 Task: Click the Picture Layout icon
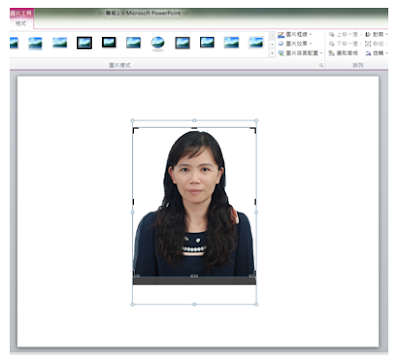click(281, 53)
